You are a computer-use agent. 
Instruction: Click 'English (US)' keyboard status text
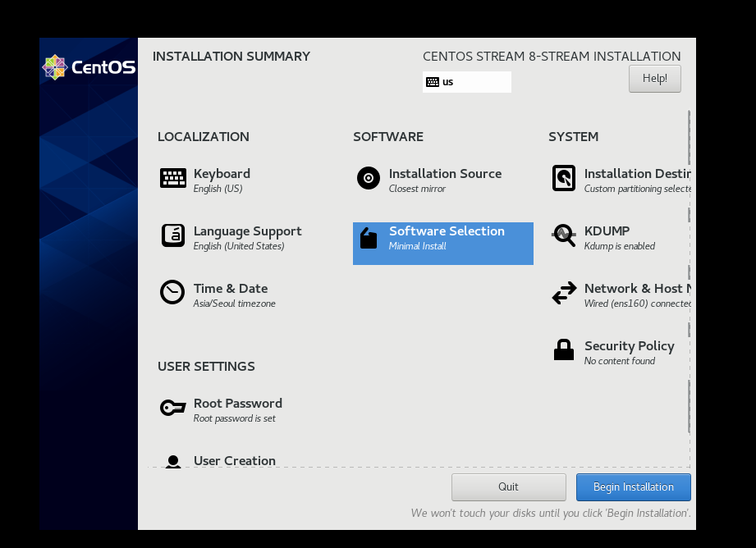coord(218,189)
